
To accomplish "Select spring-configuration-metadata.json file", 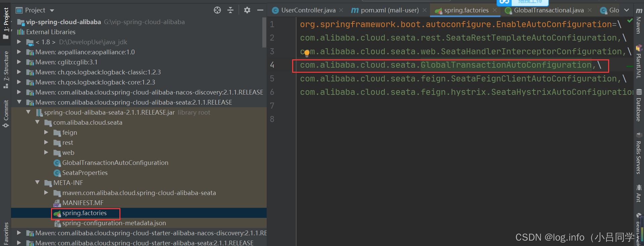I will point(114,223).
